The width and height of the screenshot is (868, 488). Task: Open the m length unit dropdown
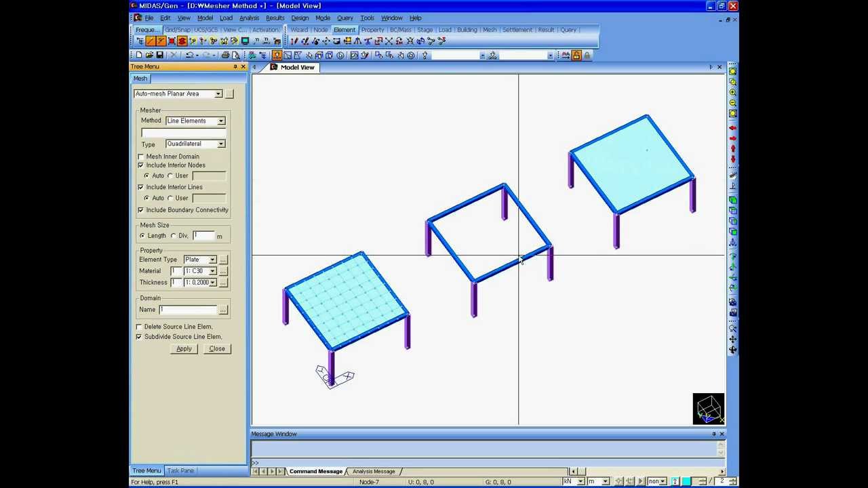pyautogui.click(x=605, y=481)
